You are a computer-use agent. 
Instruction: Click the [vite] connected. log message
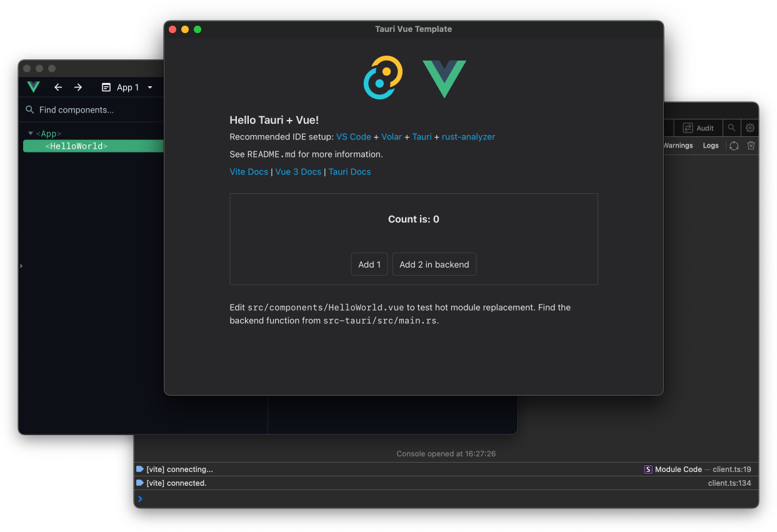(176, 483)
